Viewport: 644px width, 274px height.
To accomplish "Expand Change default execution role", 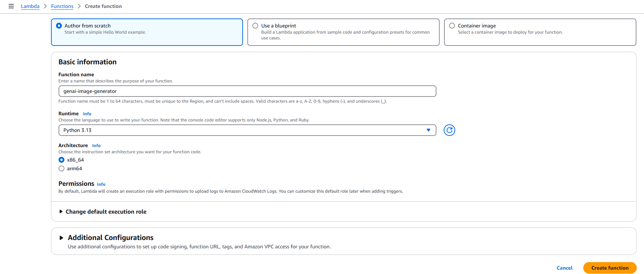I will (103, 211).
